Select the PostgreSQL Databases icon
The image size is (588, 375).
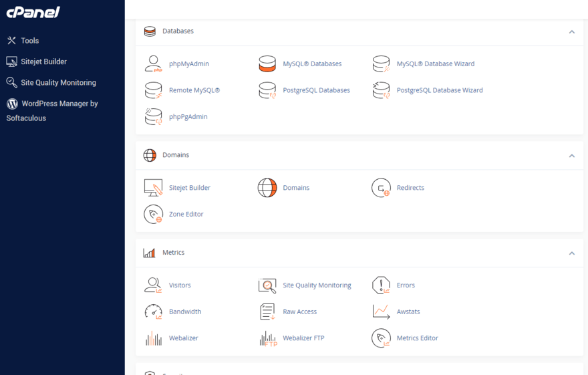267,90
